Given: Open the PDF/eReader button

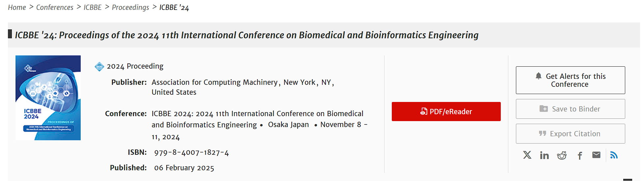Looking at the screenshot, I should (x=446, y=112).
